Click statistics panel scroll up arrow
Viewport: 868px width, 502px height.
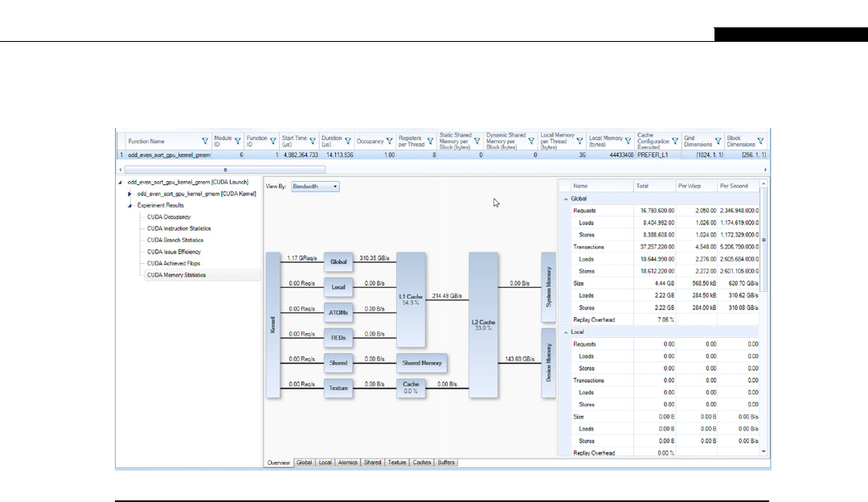coord(764,183)
